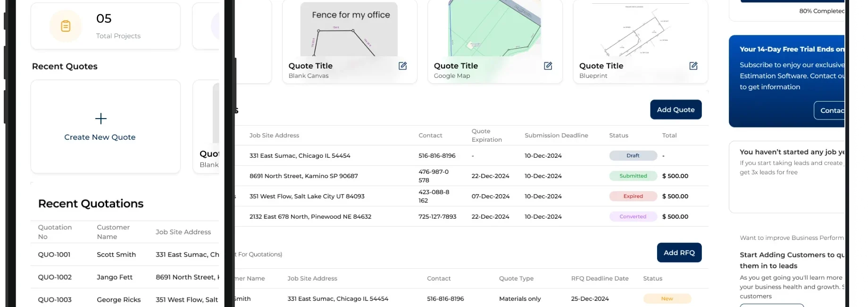Open the Fence for my office thumbnail
This screenshot has width=868, height=307.
pyautogui.click(x=349, y=29)
